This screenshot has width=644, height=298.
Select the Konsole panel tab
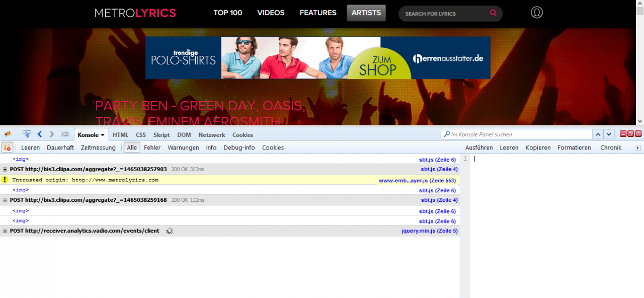(88, 135)
